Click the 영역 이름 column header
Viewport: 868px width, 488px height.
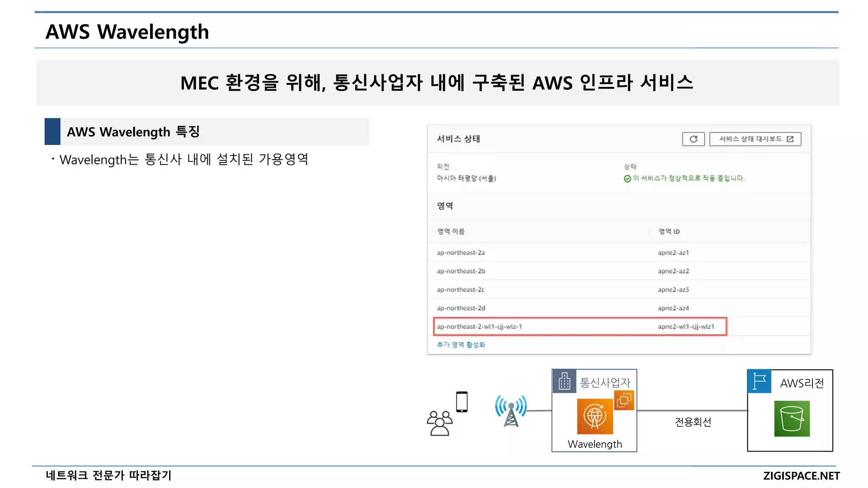[x=451, y=231]
